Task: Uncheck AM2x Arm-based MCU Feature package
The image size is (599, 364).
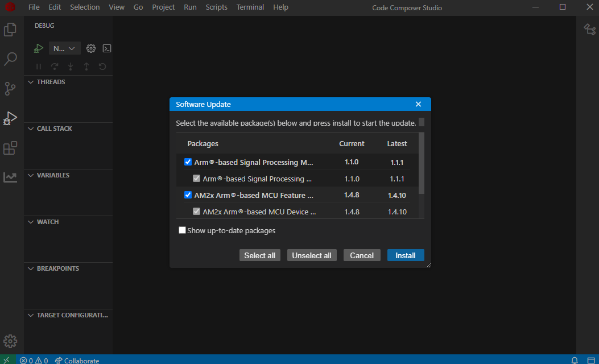Action: pos(188,195)
